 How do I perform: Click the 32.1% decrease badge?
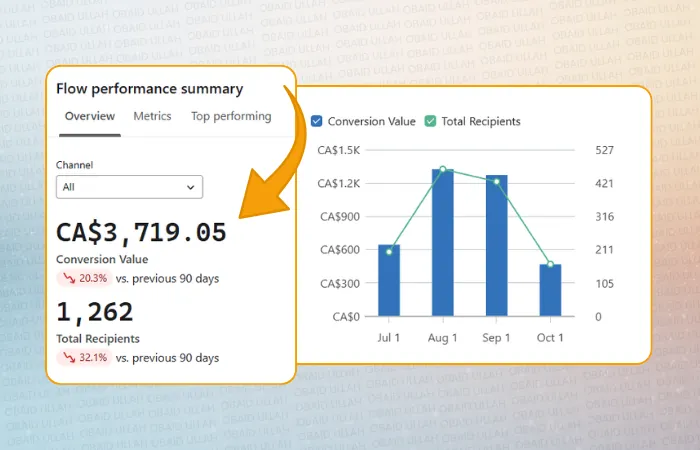point(84,358)
